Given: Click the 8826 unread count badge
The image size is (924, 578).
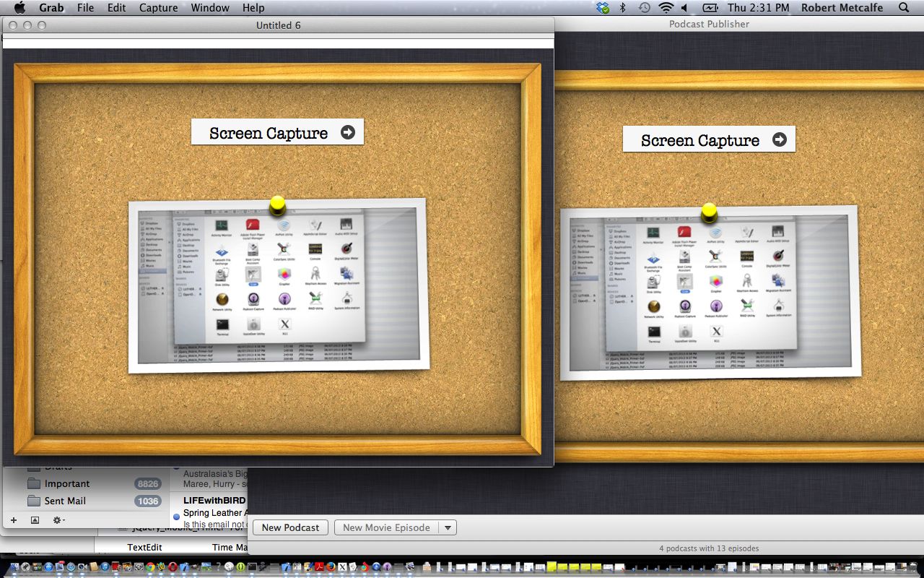Looking at the screenshot, I should pos(148,484).
